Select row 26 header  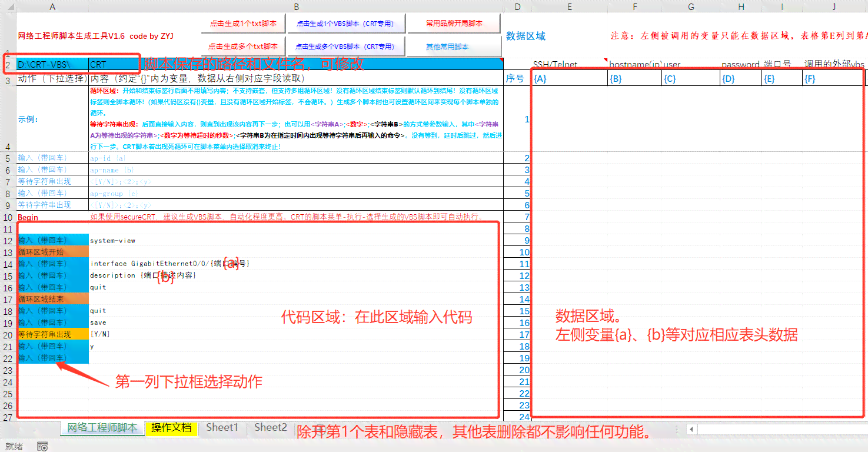pyautogui.click(x=8, y=406)
